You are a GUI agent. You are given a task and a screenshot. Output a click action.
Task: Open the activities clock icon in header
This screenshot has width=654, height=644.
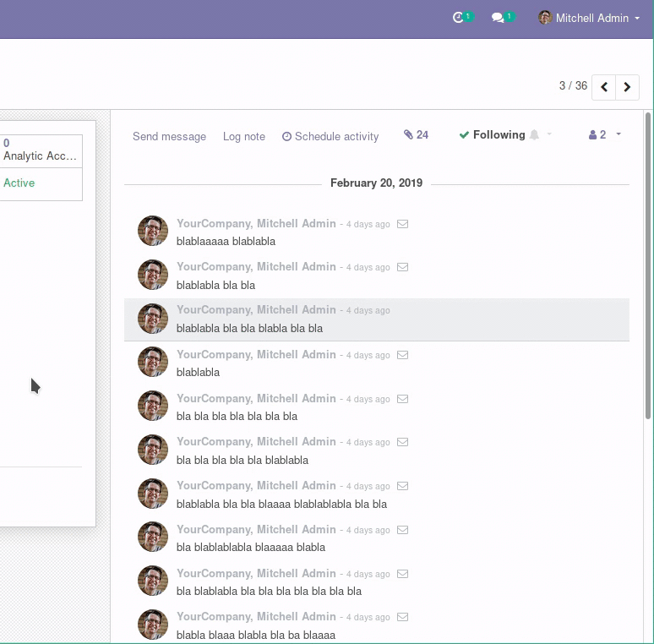(x=459, y=18)
